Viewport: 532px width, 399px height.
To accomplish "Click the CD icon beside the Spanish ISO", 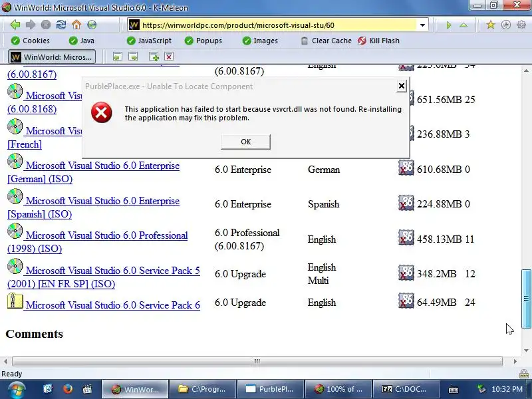I will point(15,196).
